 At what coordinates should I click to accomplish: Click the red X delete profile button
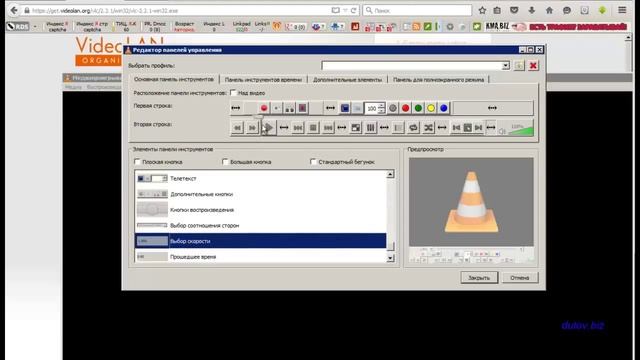533,65
